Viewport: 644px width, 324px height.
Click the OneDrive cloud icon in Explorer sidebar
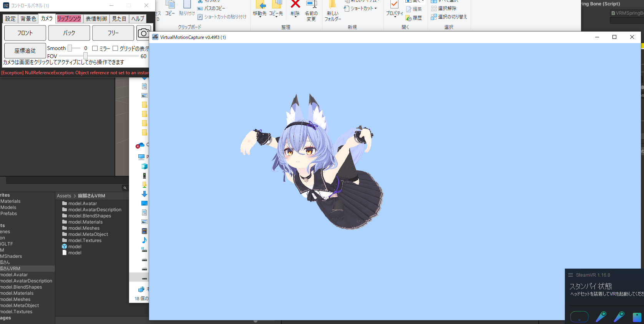[141, 145]
